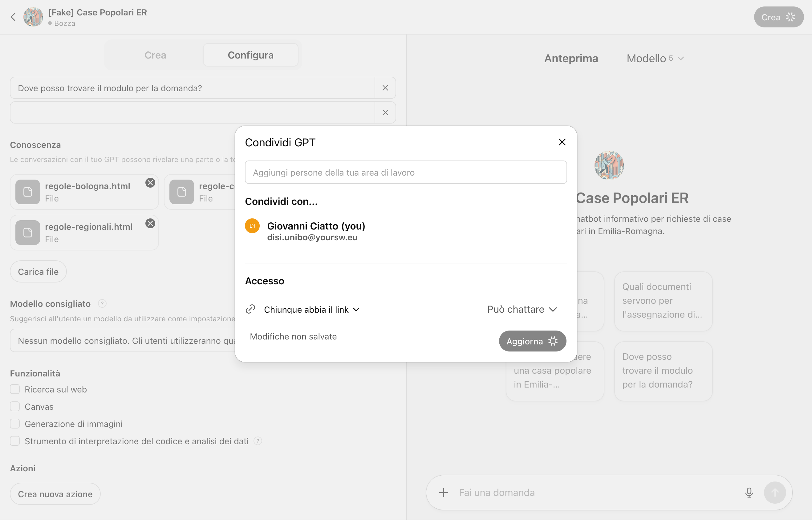
Task: Click the back arrow icon
Action: coord(13,17)
